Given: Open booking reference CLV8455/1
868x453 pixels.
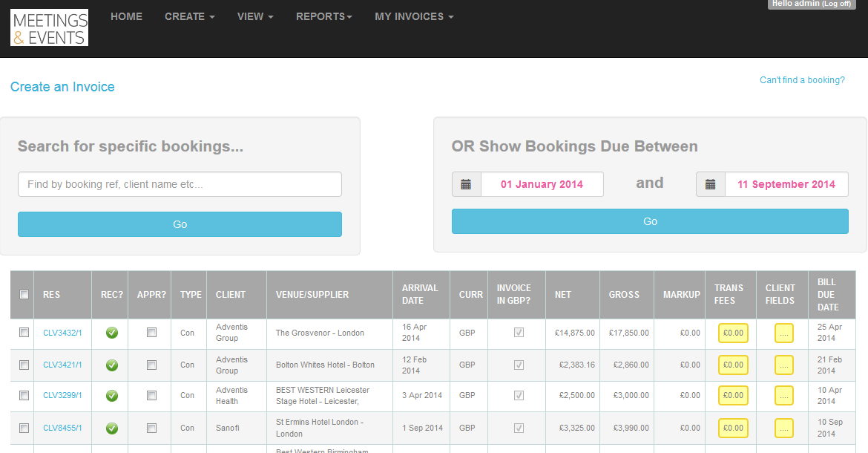Looking at the screenshot, I should [x=62, y=428].
